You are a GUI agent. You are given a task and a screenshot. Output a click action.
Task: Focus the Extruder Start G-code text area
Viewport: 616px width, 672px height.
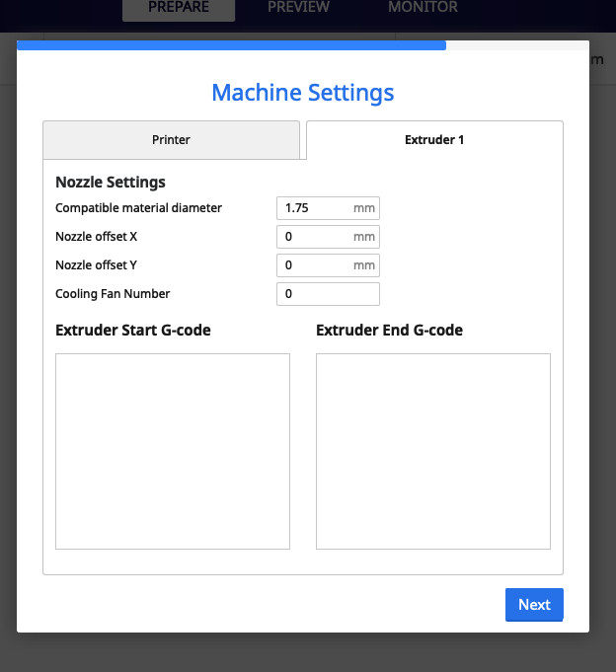tap(173, 451)
